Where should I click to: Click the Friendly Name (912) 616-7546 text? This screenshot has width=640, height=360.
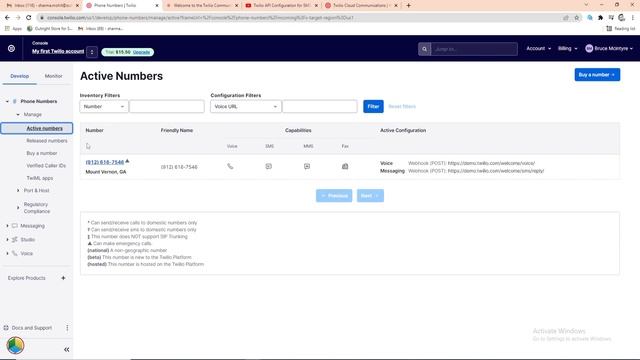tap(179, 167)
